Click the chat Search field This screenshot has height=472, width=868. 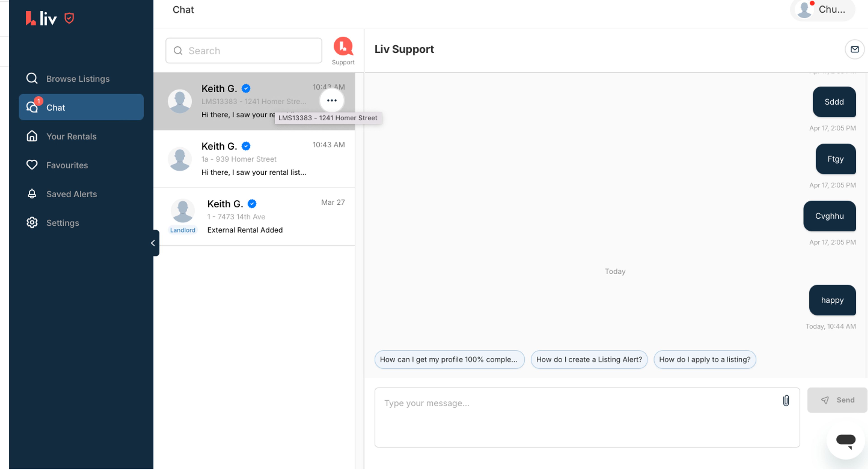[x=244, y=51]
